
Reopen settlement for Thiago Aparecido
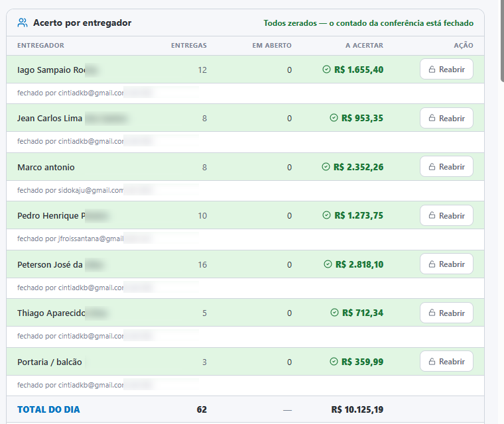(446, 313)
